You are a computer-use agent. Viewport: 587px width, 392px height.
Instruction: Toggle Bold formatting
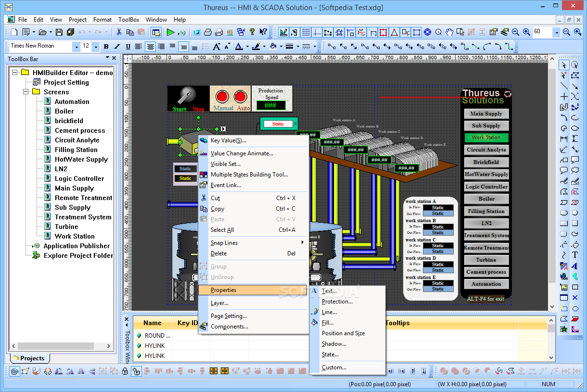coord(106,47)
